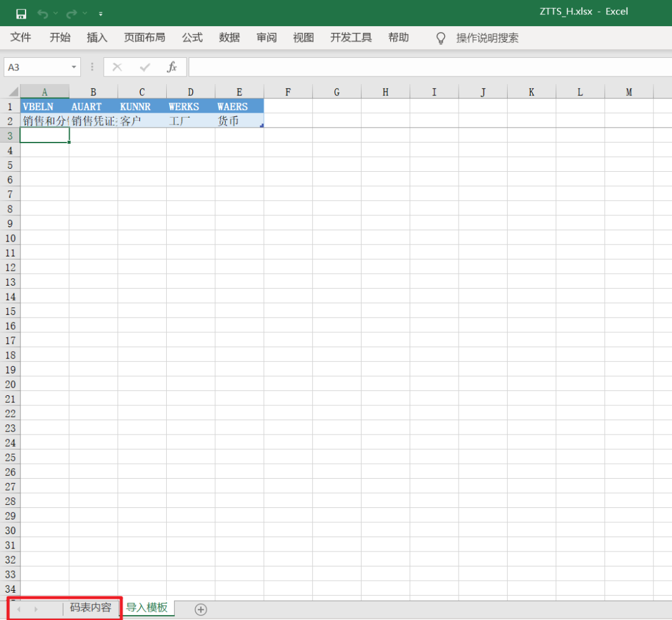Click the table resize handle at E2 corner
Viewport: 672px width, 620px height.
coord(261,125)
